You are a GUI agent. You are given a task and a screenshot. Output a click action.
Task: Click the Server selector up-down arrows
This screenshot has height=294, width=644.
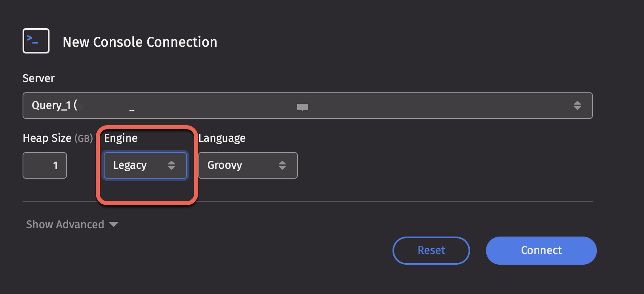coord(577,105)
